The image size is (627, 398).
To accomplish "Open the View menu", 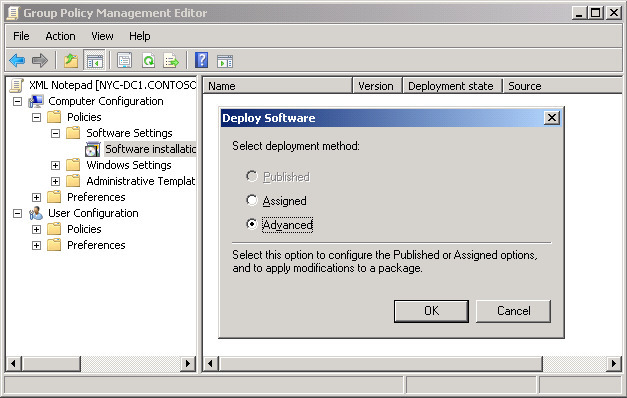I will [102, 36].
